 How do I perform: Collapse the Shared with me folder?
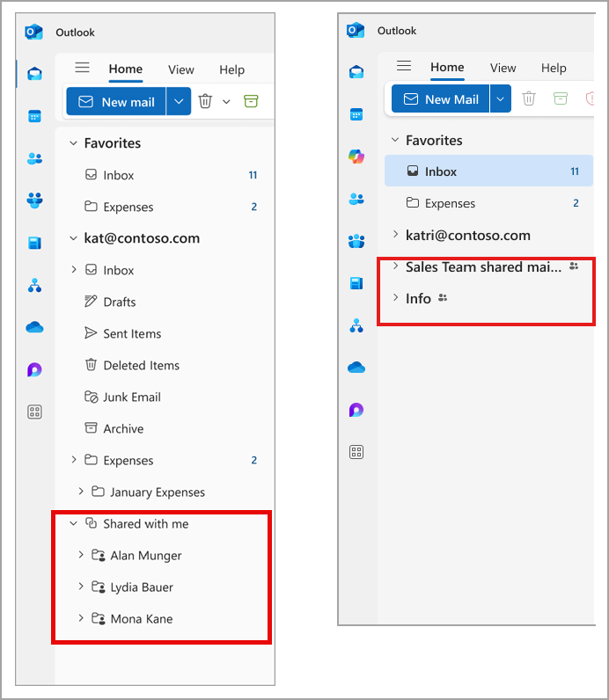(73, 523)
